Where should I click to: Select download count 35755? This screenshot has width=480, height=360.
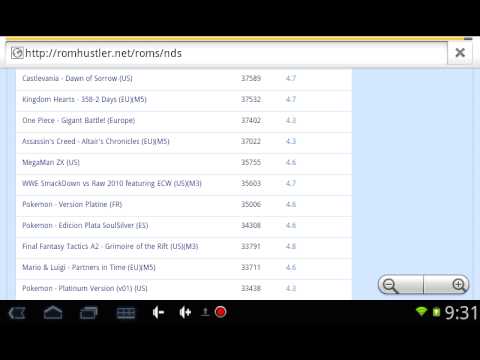coord(251,162)
